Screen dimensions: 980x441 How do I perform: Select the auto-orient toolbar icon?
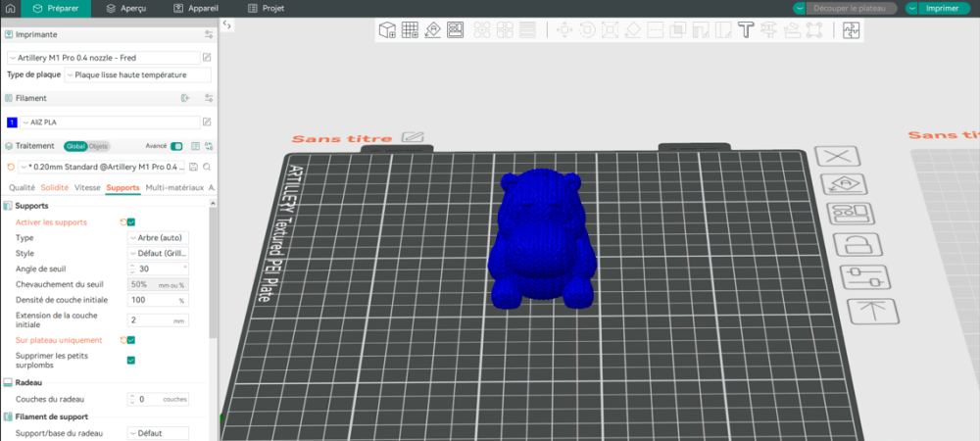432,30
